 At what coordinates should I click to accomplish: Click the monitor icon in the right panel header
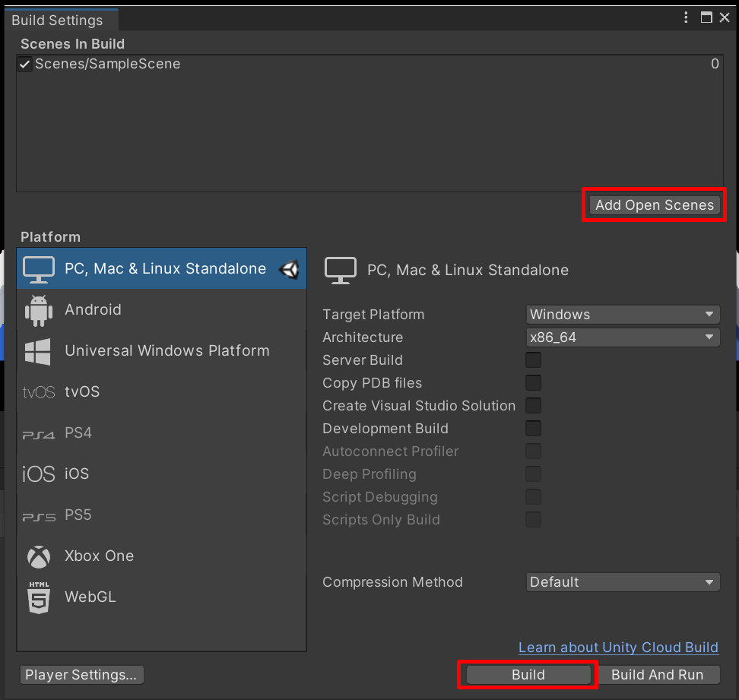(341, 271)
